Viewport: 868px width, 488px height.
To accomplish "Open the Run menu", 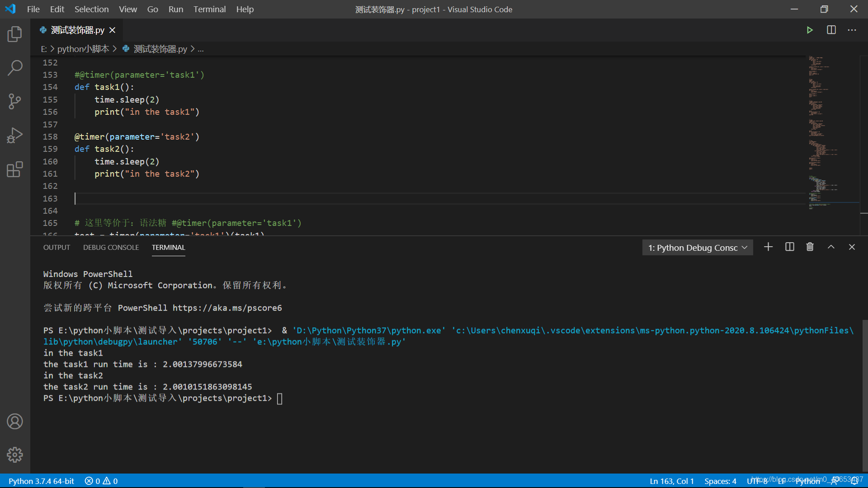I will pos(176,9).
